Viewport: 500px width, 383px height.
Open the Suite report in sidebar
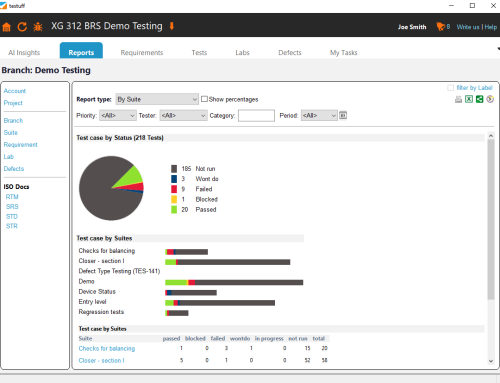pos(11,133)
